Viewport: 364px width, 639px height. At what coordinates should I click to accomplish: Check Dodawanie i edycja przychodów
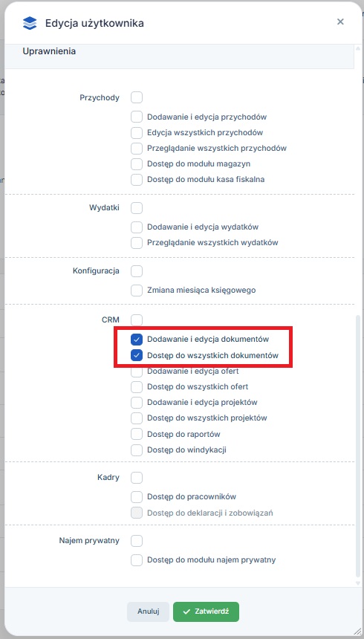[x=137, y=117]
